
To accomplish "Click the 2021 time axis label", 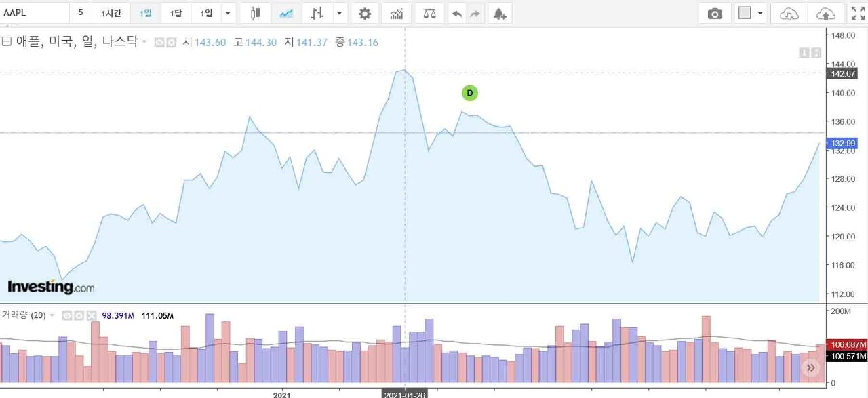I will (282, 394).
